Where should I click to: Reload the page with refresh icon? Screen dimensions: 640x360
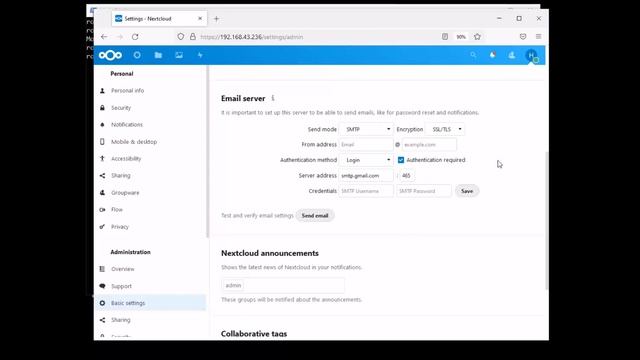[135, 37]
